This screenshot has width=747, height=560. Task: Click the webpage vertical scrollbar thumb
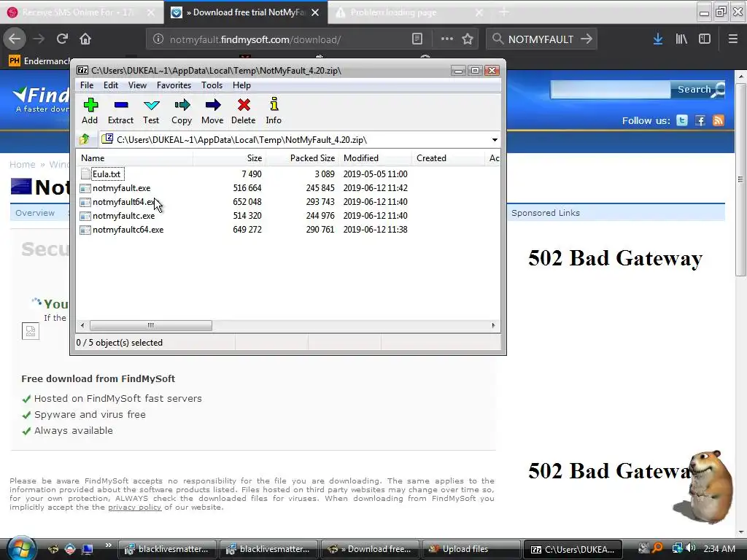(x=740, y=179)
